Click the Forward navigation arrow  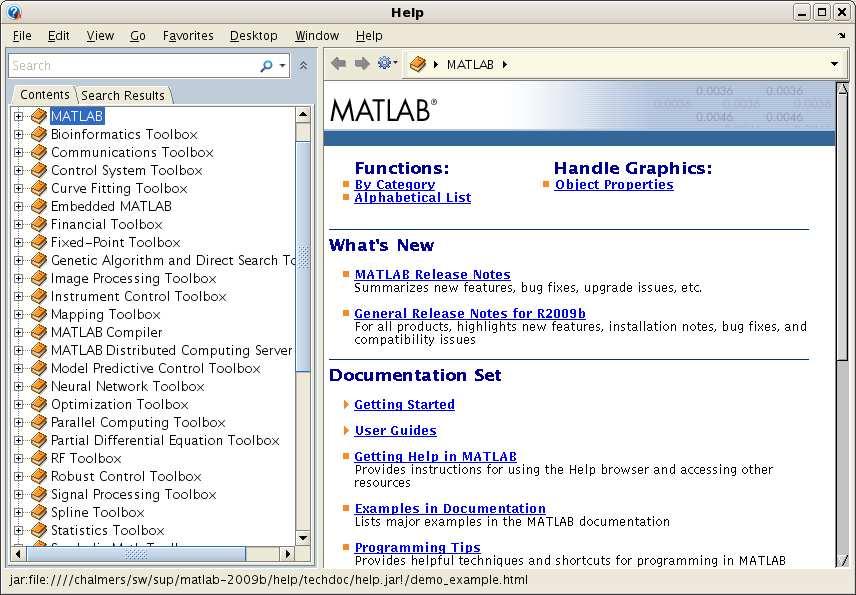362,64
